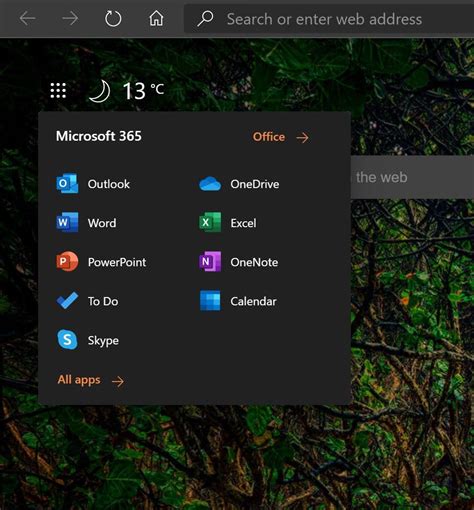Open the Office link in the panel header
This screenshot has width=474, height=510.
coord(269,137)
